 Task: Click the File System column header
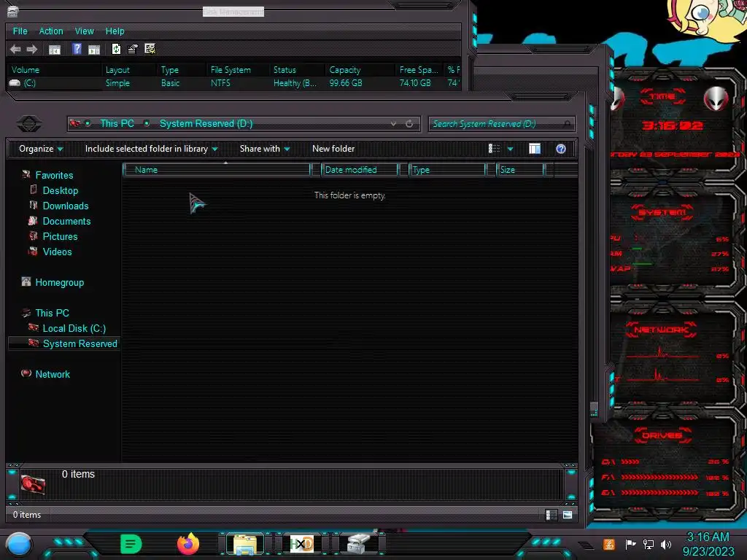(x=238, y=69)
